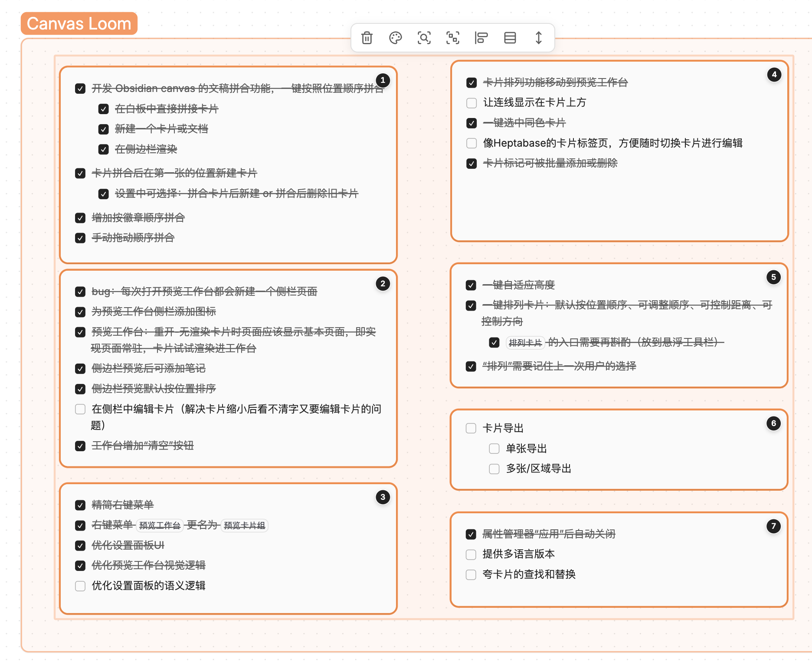Viewport: 812px width, 669px height.
Task: Toggle the '优化预览工作台视觉逻辑' checkbox
Action: pos(80,566)
